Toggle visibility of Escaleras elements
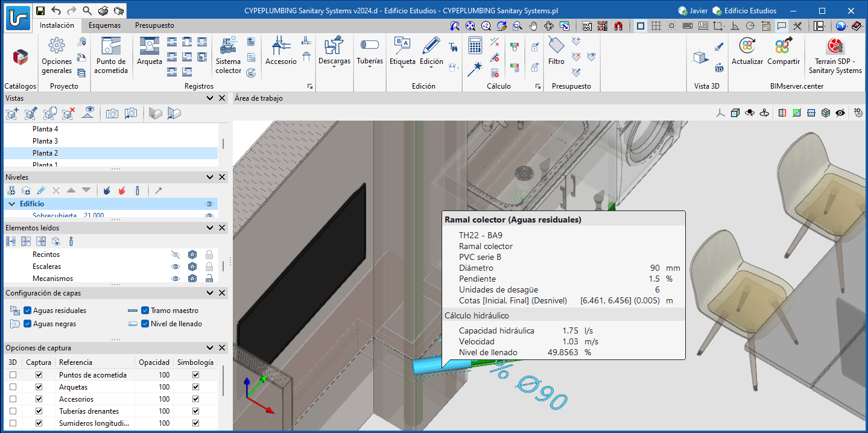The height and width of the screenshot is (433, 868). click(x=176, y=267)
